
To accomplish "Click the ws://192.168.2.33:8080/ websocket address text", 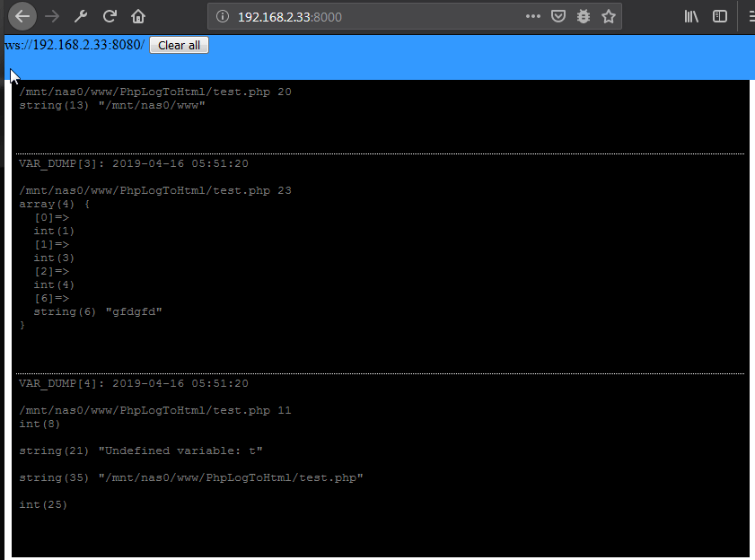I will click(75, 45).
